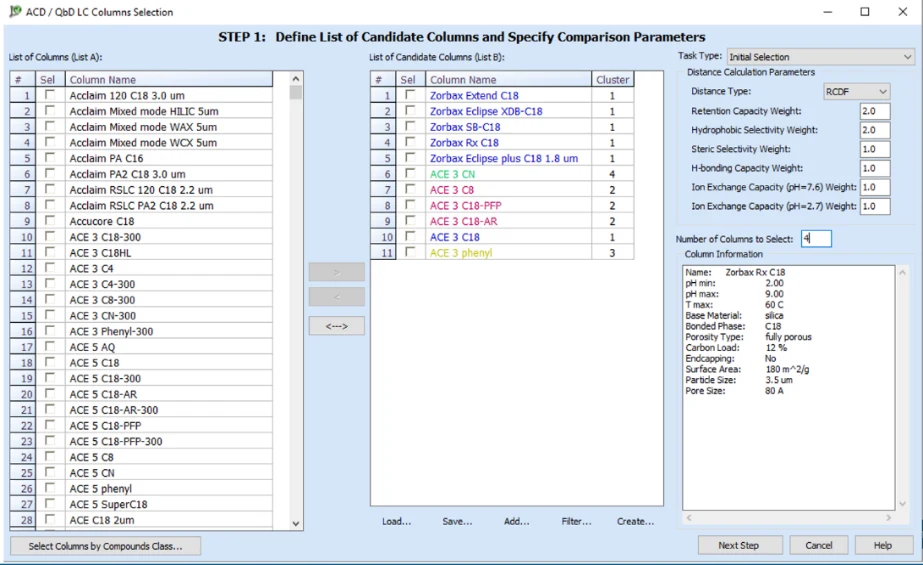This screenshot has width=923, height=565.
Task: Tick the checkbox for Acclaim PA C16
Action: pos(50,157)
